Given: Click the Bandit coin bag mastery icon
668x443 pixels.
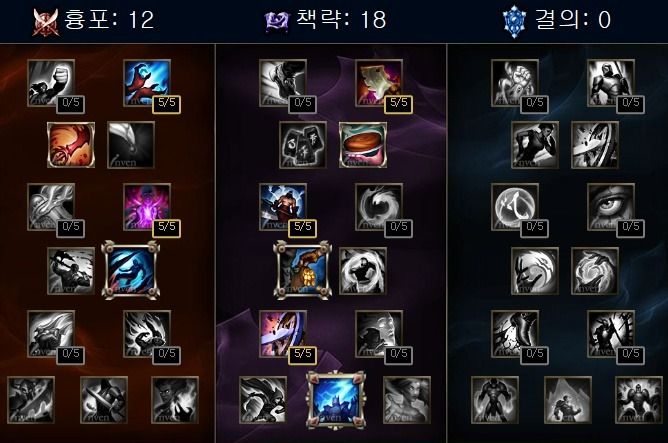Looking at the screenshot, I should tap(302, 270).
